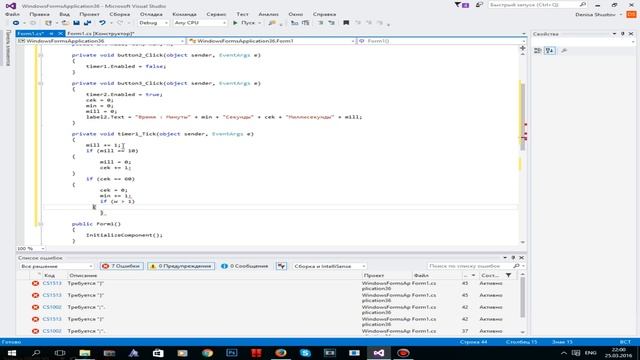Image resolution: width=640 pixels, height=360 pixels.
Task: Open Skype from the taskbar
Action: click(x=305, y=353)
